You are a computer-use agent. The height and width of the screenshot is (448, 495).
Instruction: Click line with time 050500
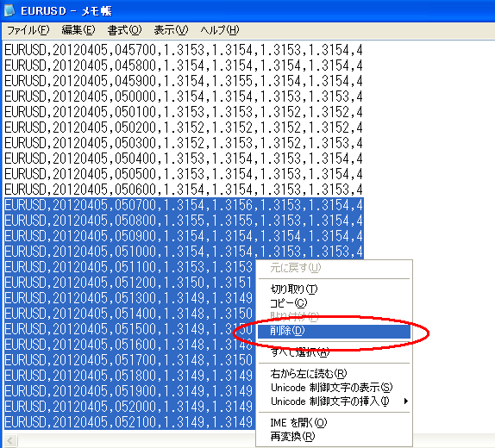184,173
